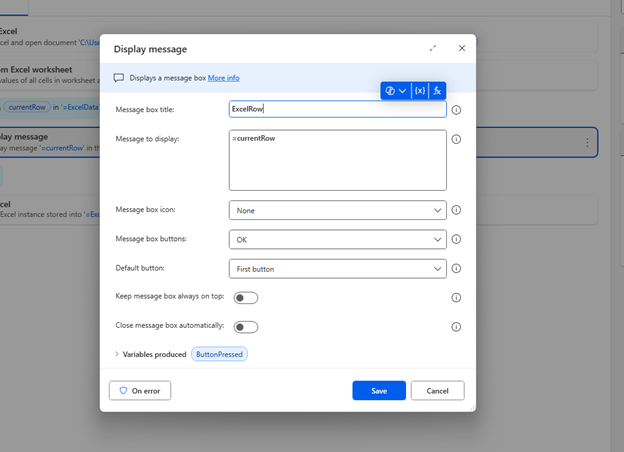
Task: Open three-dot menu on Display message action
Action: [587, 142]
